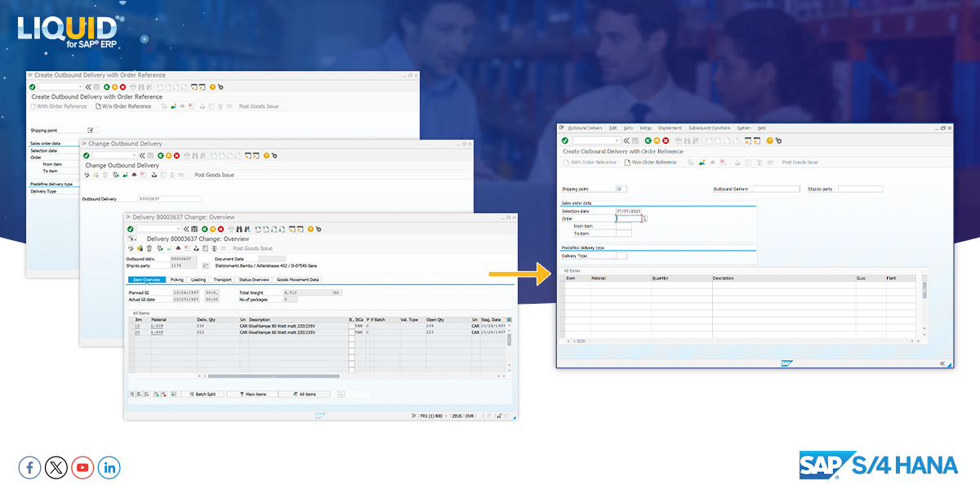Click the yellow Help icon in right window
Screen dimensions: 980x490
tap(769, 140)
